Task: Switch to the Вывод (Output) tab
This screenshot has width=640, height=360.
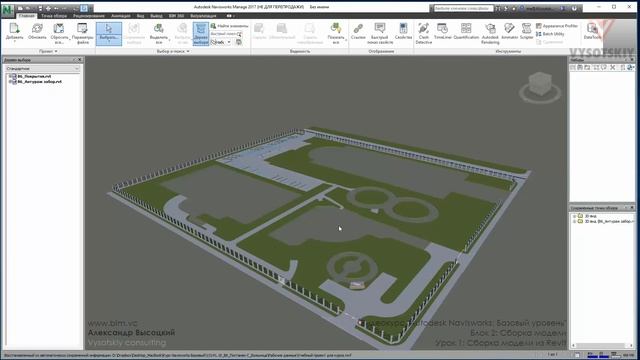Action: (156, 16)
